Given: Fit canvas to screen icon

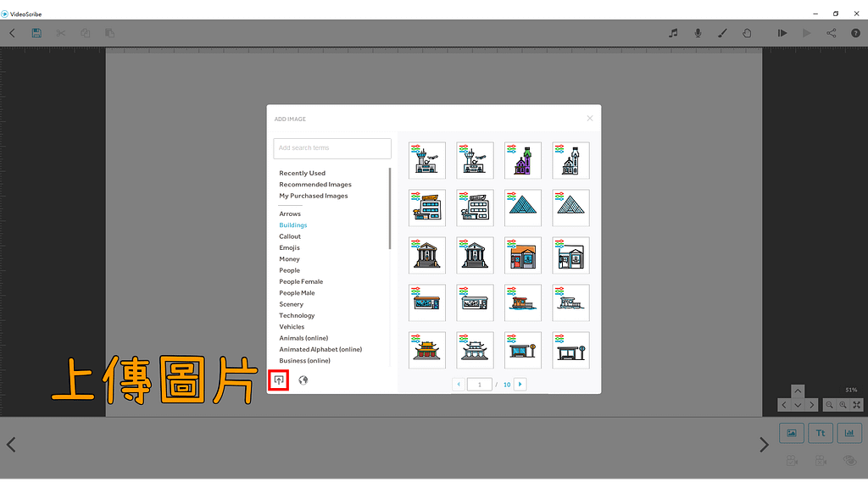Looking at the screenshot, I should [854, 405].
